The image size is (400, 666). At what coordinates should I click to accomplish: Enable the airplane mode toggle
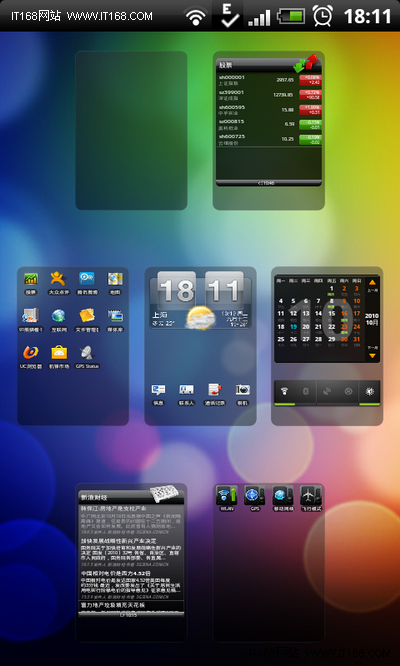311,496
